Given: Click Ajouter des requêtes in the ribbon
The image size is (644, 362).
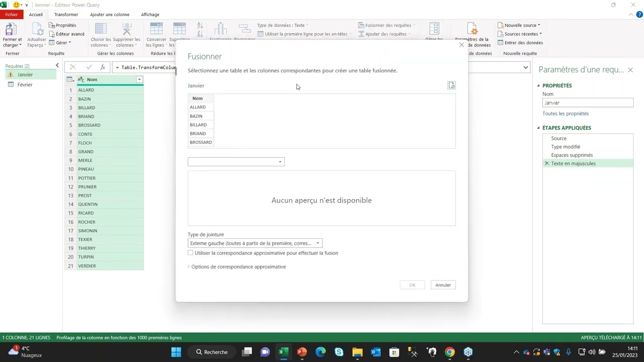Looking at the screenshot, I should pos(384,34).
